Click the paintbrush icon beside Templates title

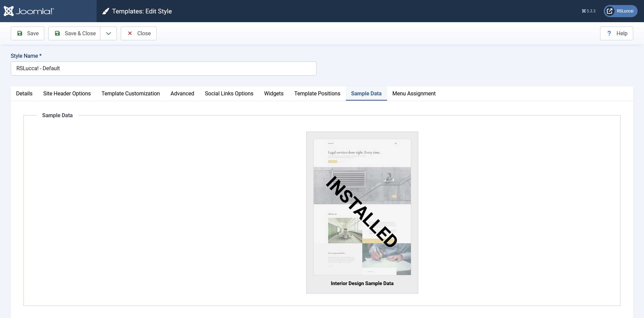coord(106,11)
